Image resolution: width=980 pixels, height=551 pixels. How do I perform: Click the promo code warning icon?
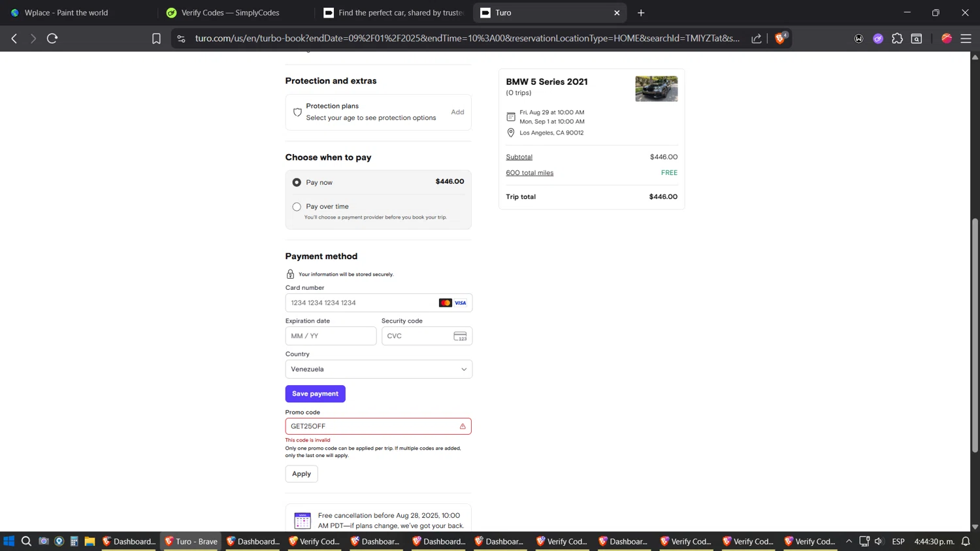click(463, 426)
